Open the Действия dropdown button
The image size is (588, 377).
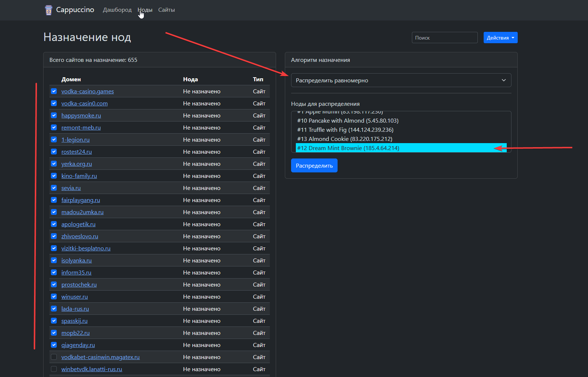pos(500,38)
